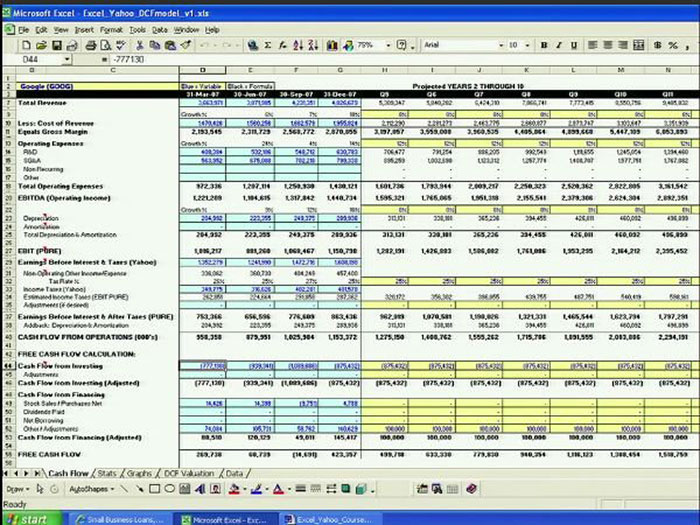Select the Format Painter brush icon
The image size is (700, 525).
186,45
